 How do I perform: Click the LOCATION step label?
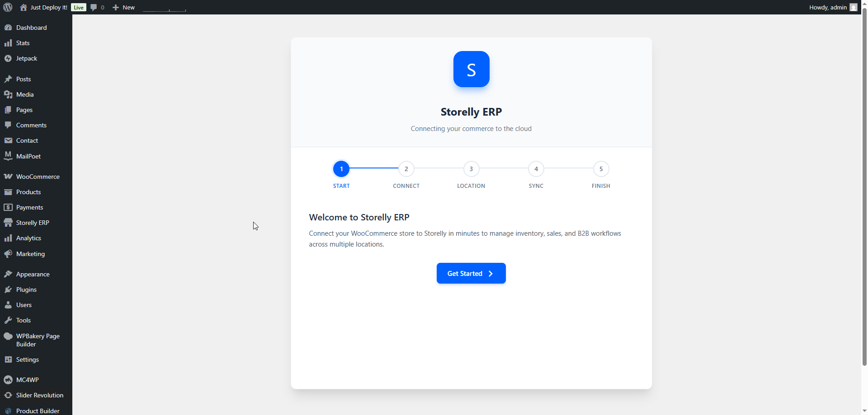[x=471, y=186]
